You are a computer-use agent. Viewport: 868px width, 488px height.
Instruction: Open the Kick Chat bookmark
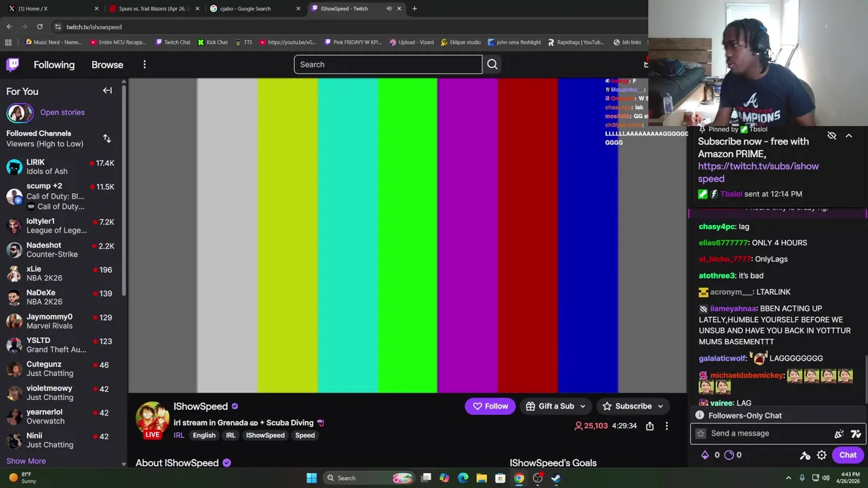tap(212, 42)
